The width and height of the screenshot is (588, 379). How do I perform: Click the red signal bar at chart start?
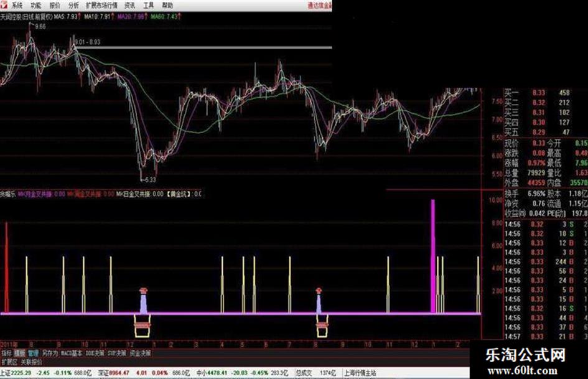point(6,268)
